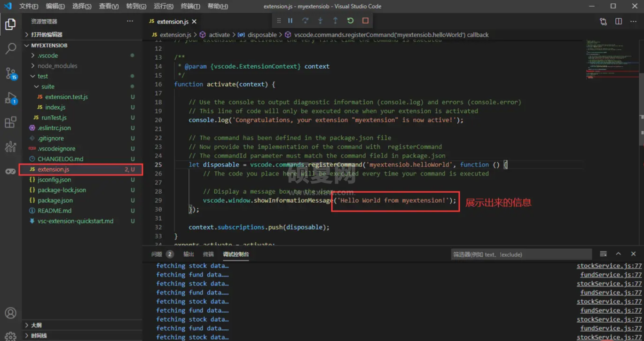
Task: Toggle a breakpoint in the gutter at line 25
Action: pos(147,165)
